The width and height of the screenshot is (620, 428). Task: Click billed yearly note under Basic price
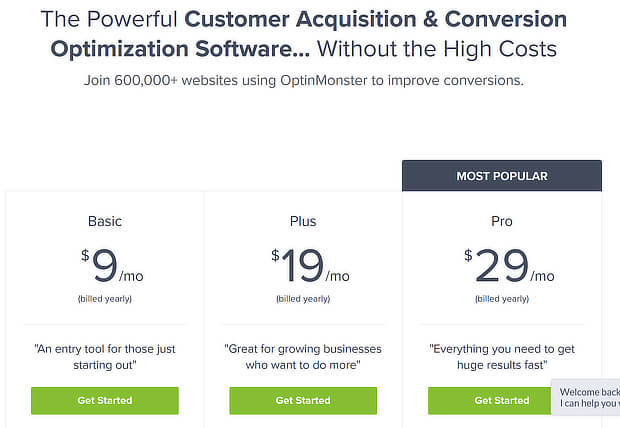tap(105, 299)
